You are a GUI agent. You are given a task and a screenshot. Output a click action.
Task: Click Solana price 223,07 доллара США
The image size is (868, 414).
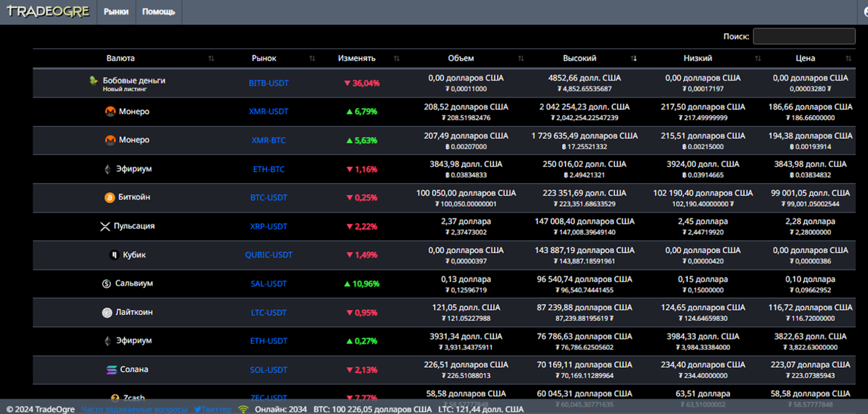(810, 365)
